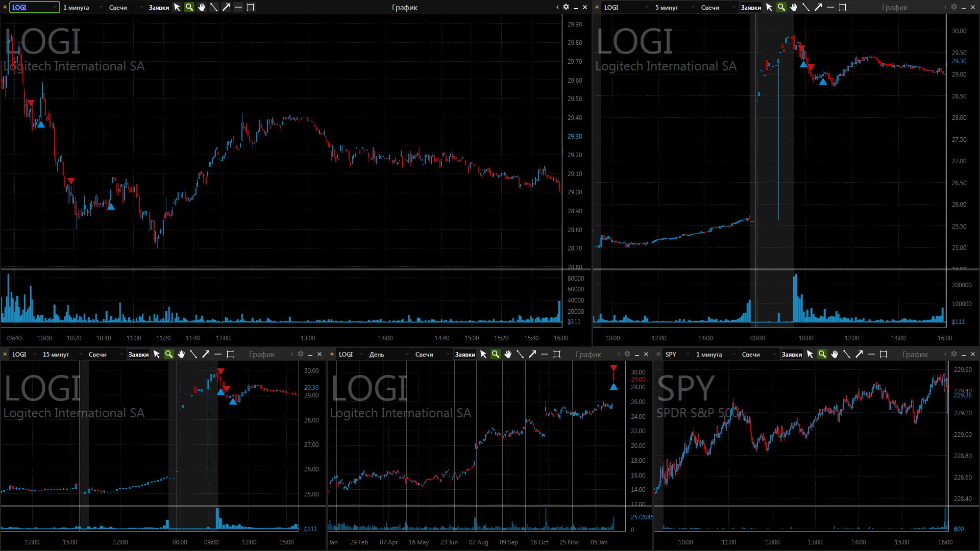The image size is (980, 551).
Task: Select hand tool in SPY chart
Action: 835,354
